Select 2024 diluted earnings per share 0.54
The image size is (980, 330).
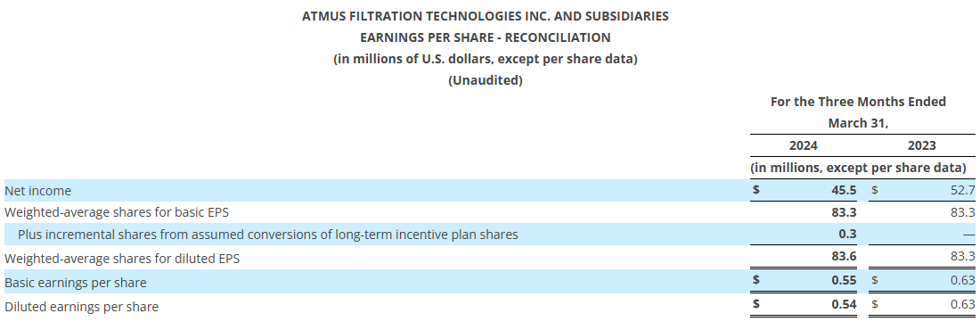(x=844, y=304)
